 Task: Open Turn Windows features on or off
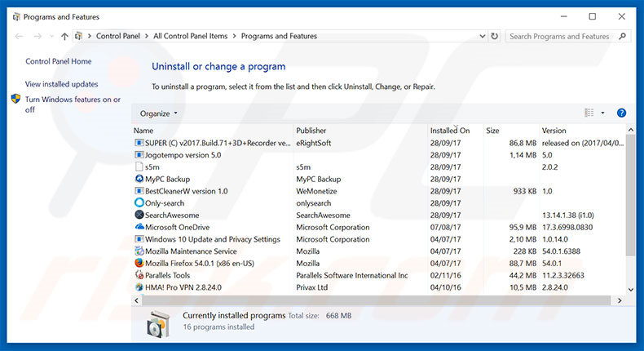click(73, 104)
